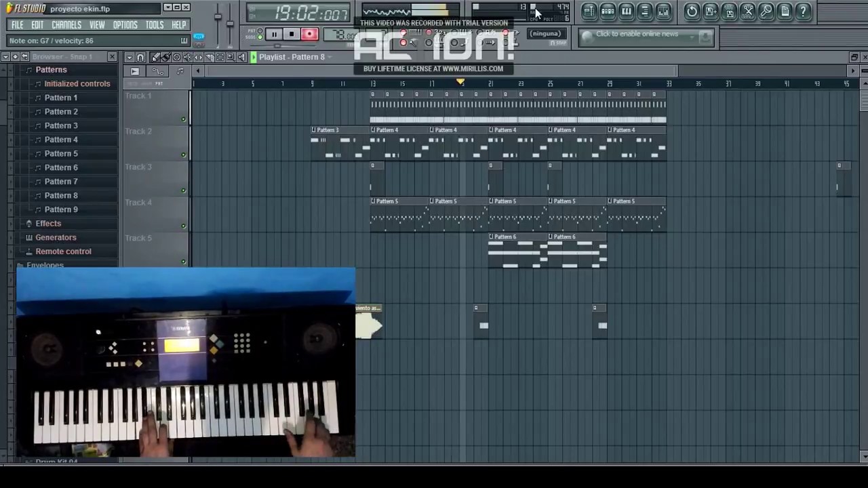This screenshot has width=868, height=488.
Task: Adjust the master volume slider
Action: (x=218, y=17)
